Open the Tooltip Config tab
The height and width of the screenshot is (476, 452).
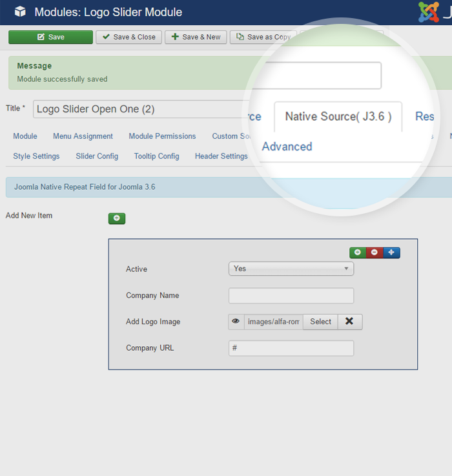tap(157, 156)
